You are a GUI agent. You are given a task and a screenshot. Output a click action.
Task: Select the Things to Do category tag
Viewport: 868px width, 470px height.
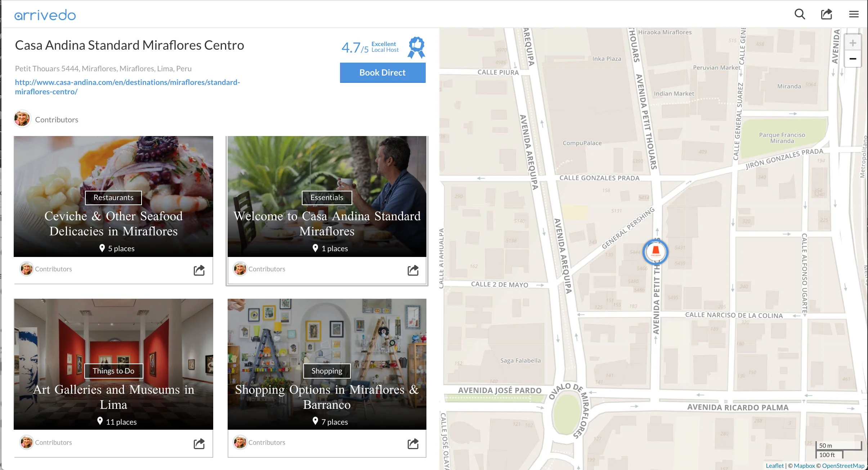113,371
